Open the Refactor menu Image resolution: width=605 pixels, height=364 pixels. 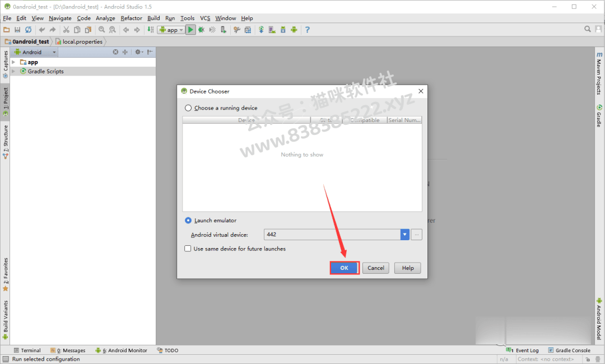[131, 18]
